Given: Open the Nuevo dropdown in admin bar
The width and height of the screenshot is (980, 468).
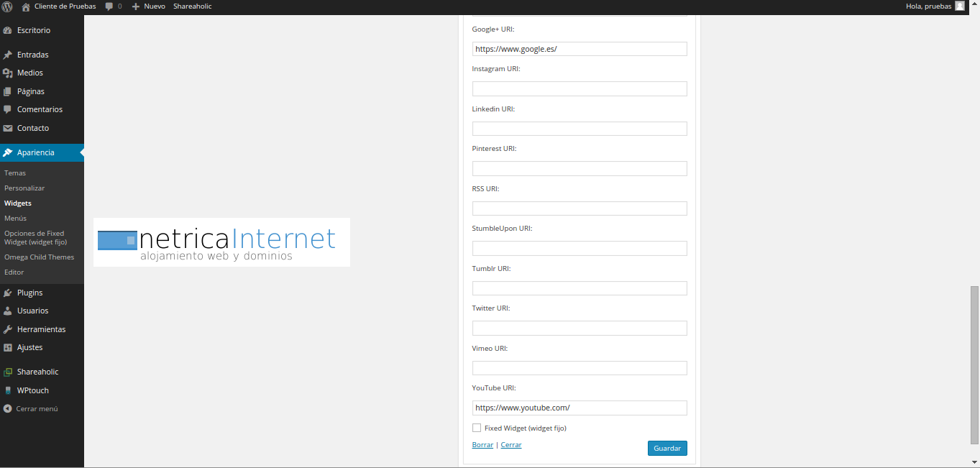Looking at the screenshot, I should pyautogui.click(x=149, y=6).
